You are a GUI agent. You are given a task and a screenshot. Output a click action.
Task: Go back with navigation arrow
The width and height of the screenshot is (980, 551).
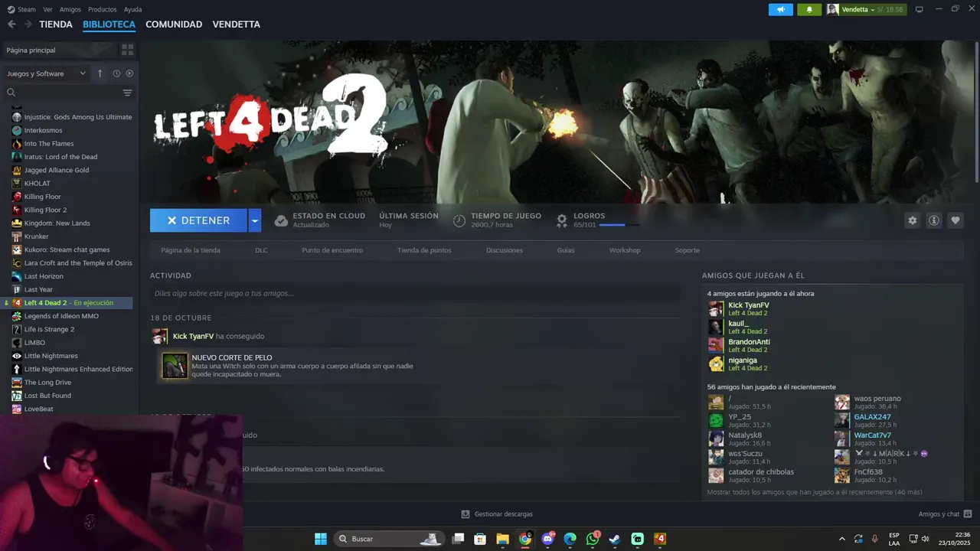(x=11, y=24)
